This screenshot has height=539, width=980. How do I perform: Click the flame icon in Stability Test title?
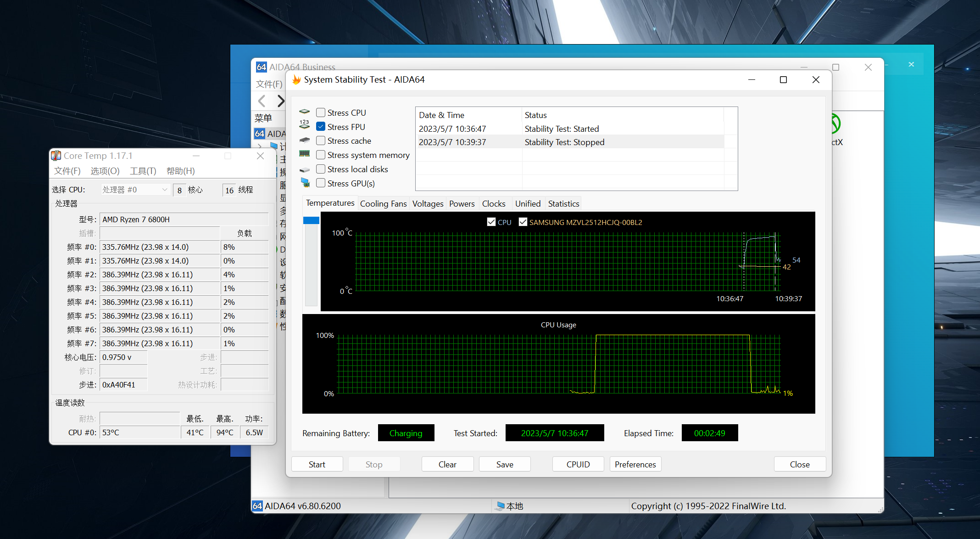(296, 80)
